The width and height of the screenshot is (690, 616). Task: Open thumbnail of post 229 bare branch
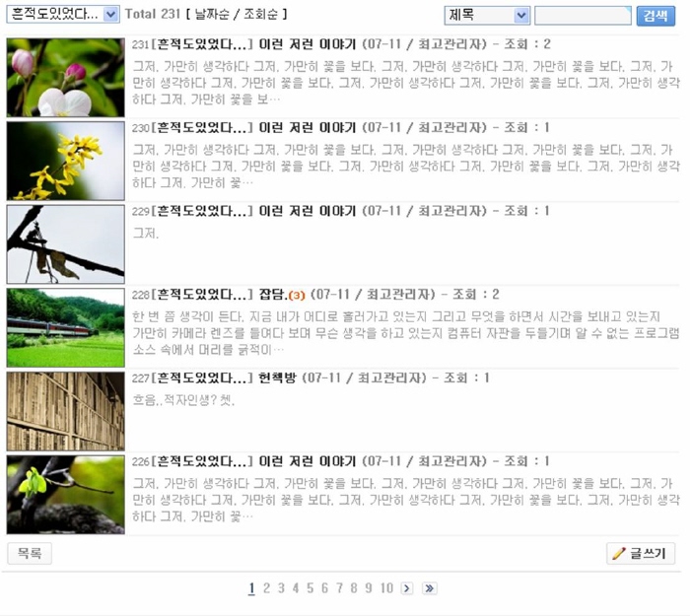(66, 244)
